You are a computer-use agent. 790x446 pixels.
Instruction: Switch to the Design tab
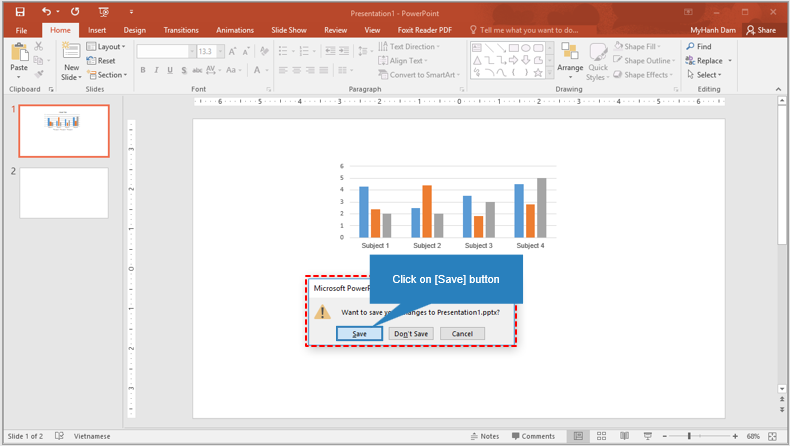click(x=135, y=30)
